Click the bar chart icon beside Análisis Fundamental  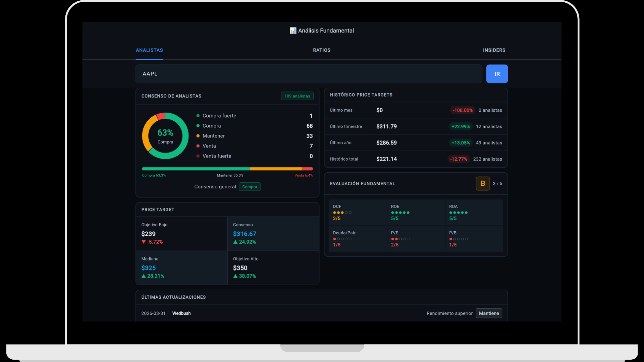(293, 31)
